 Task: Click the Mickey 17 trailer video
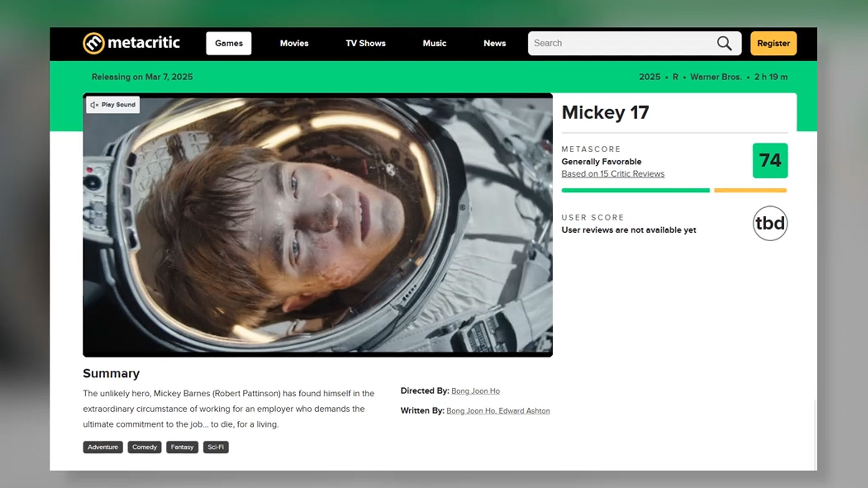coord(317,225)
